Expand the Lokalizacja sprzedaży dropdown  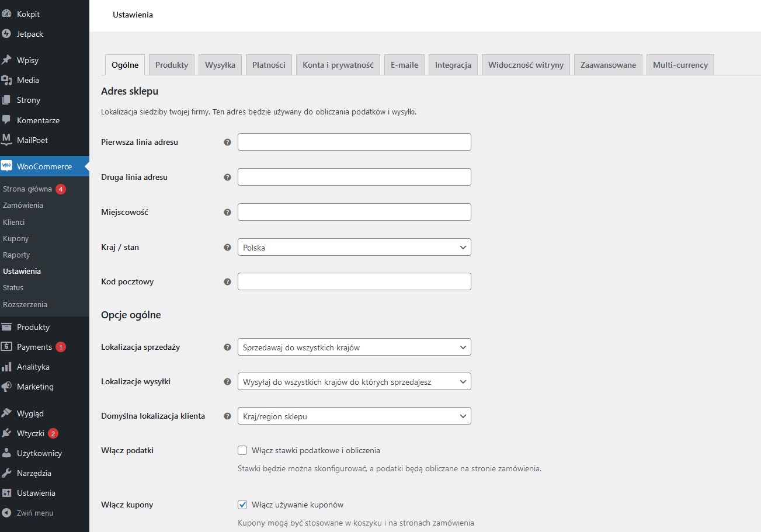point(354,347)
